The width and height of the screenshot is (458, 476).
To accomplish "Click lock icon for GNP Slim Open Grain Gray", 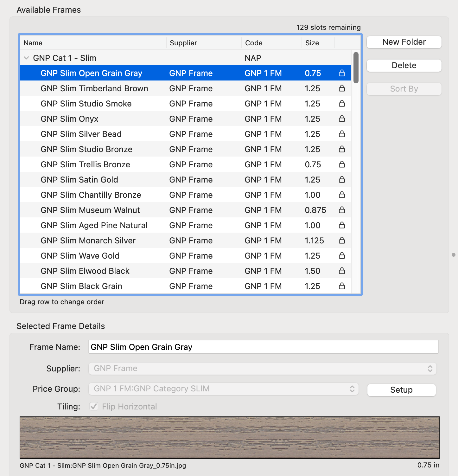I will coord(342,73).
